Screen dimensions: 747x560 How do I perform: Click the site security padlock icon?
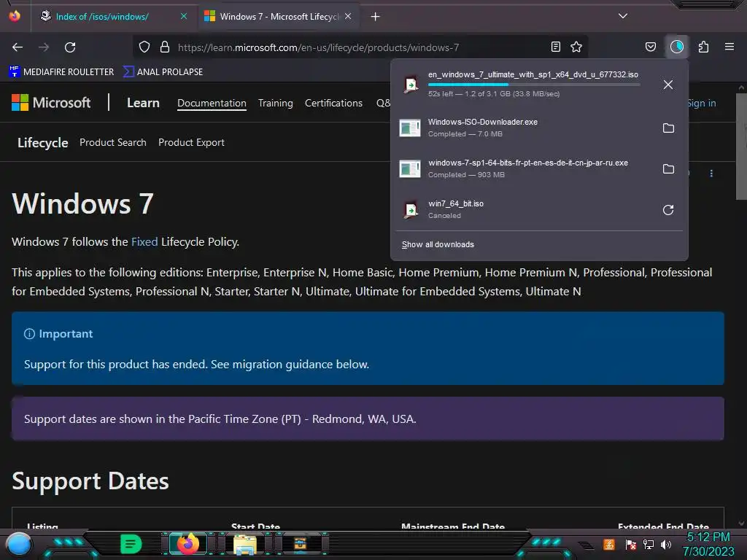click(165, 47)
